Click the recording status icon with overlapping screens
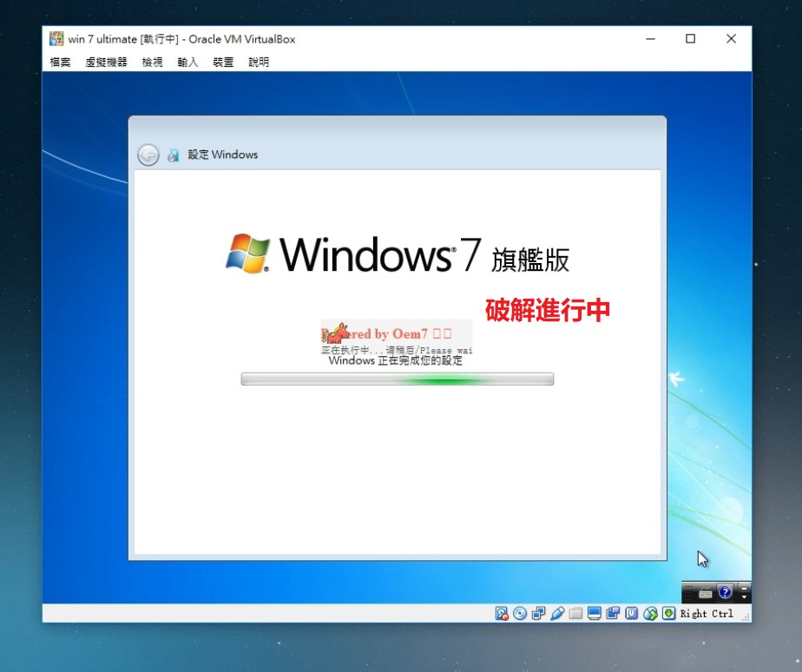This screenshot has height=672, width=802. tap(613, 613)
